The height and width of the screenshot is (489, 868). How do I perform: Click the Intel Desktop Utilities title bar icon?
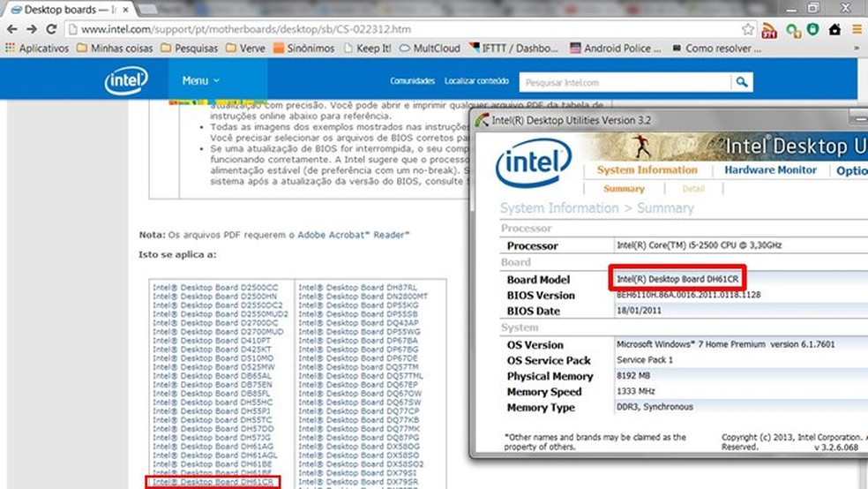(482, 120)
